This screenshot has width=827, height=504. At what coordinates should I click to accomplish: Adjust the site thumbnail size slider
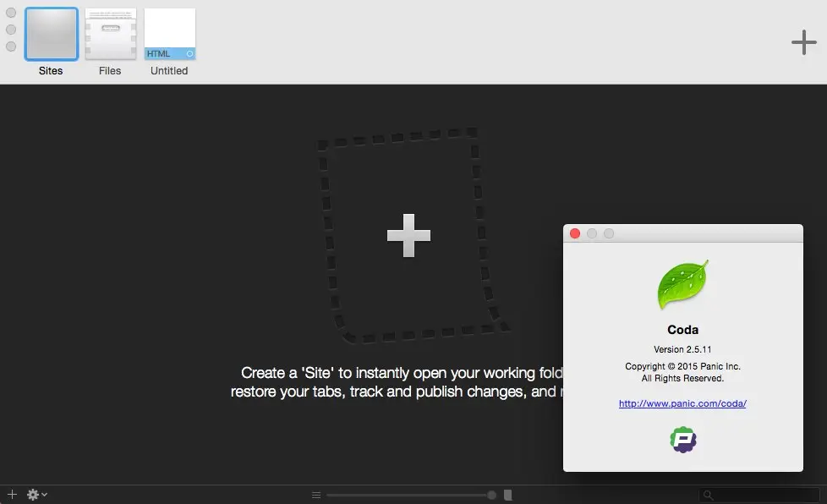(412, 495)
